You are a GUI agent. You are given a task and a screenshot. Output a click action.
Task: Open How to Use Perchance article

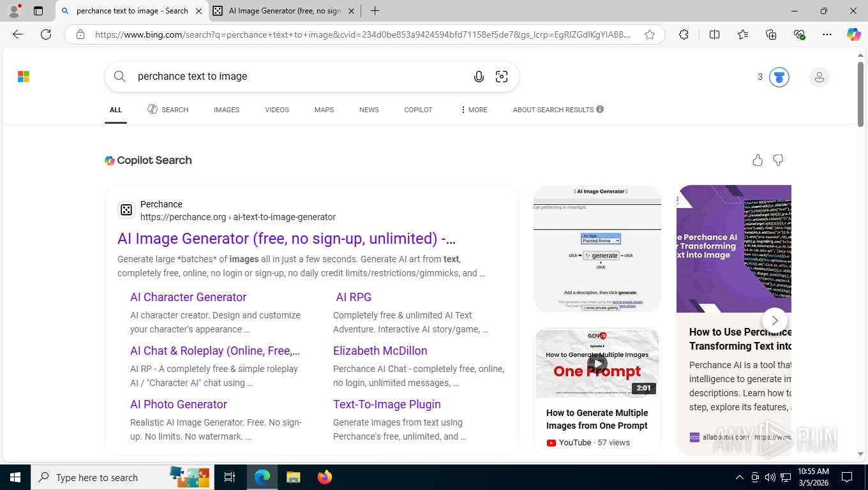740,339
